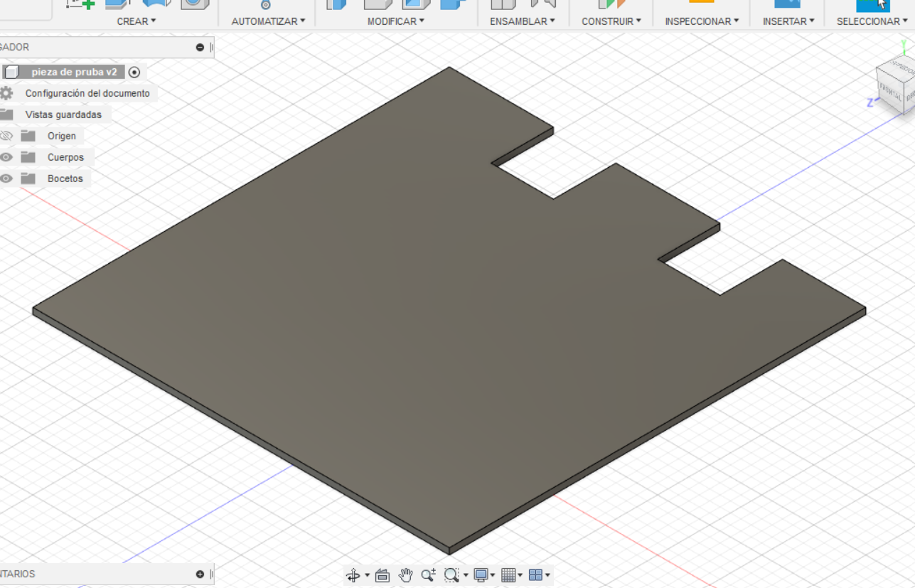Open the CONSTRUIR menu

click(611, 21)
